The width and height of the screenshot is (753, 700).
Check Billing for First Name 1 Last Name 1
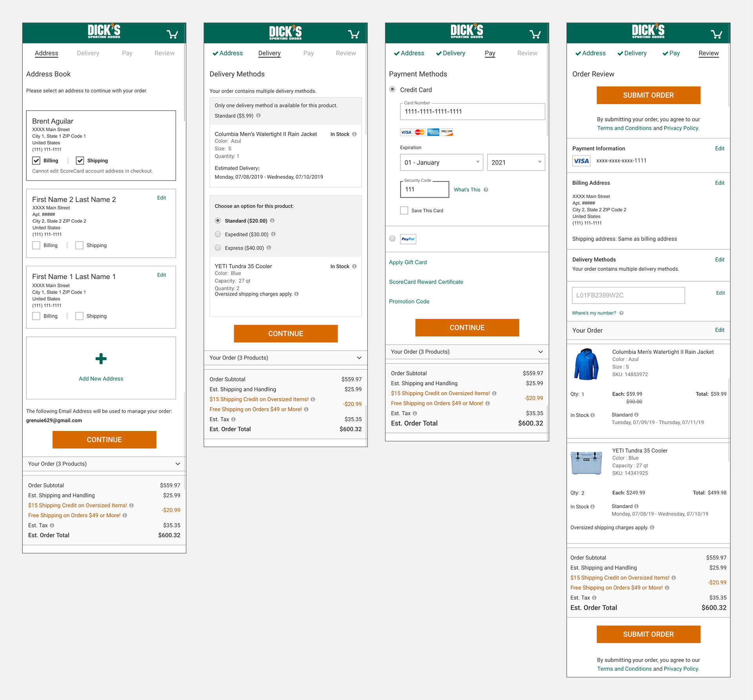point(36,316)
